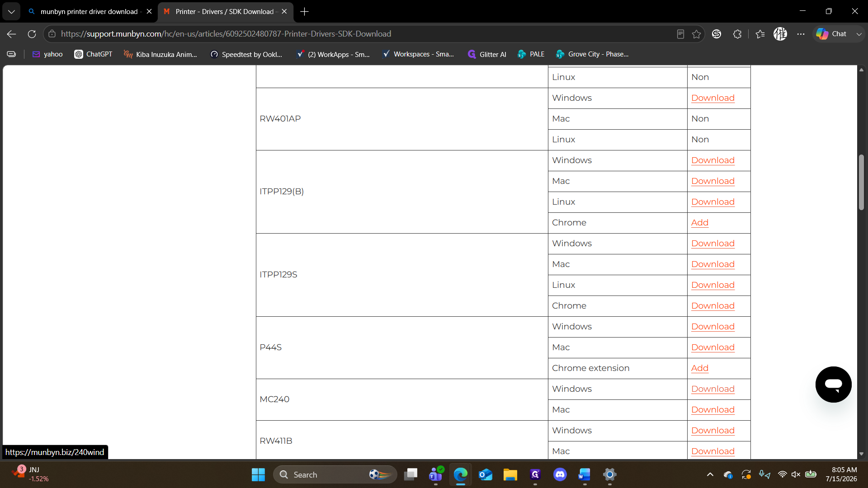Open the Workspaces - Sma bookmark
Viewport: 868px width, 488px height.
418,54
